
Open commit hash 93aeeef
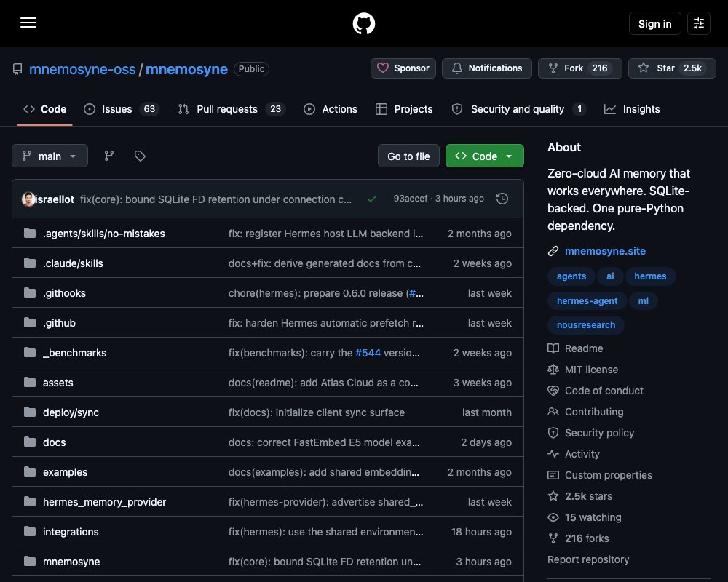click(411, 199)
